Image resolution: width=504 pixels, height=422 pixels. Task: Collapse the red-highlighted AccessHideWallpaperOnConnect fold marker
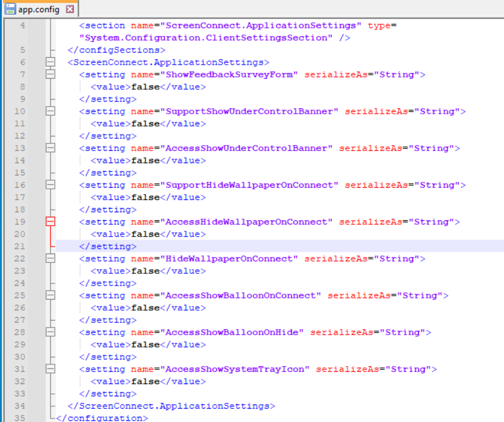coord(51,221)
